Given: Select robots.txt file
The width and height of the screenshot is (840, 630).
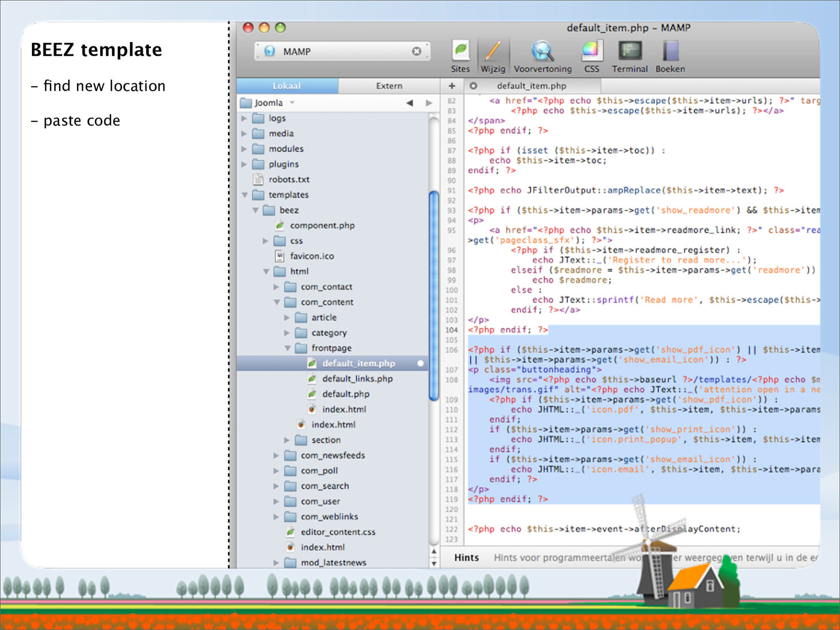Looking at the screenshot, I should click(289, 180).
